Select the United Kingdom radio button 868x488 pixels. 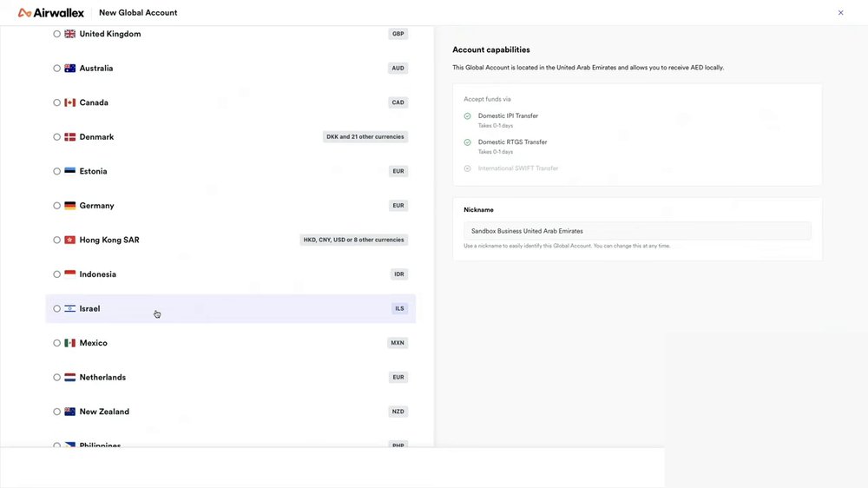[57, 34]
